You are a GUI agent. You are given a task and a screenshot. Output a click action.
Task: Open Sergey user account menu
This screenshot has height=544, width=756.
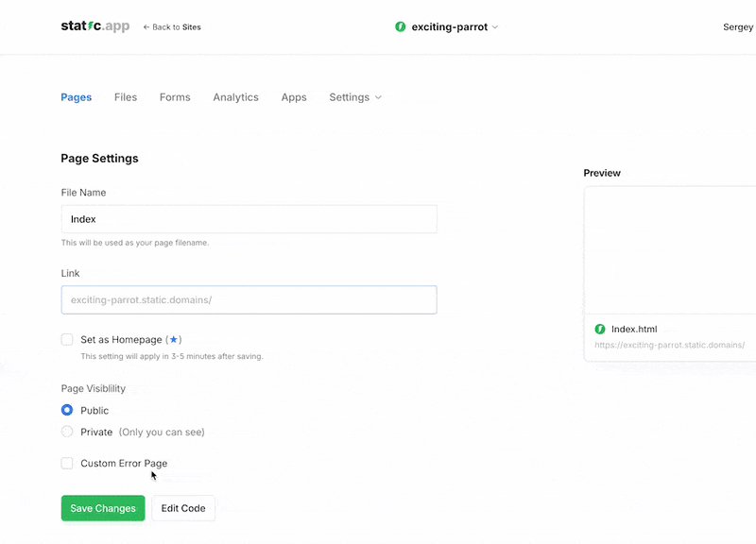click(738, 27)
